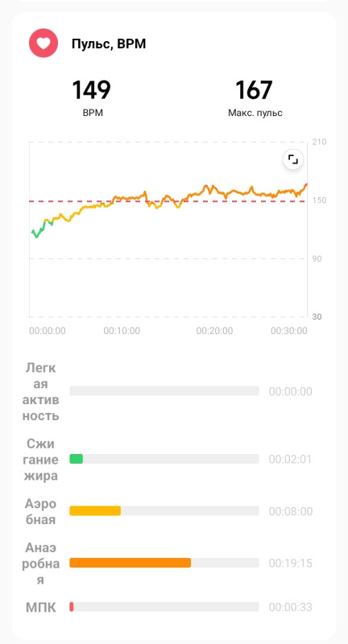Expand the heart rate chart fullscreen

293,159
